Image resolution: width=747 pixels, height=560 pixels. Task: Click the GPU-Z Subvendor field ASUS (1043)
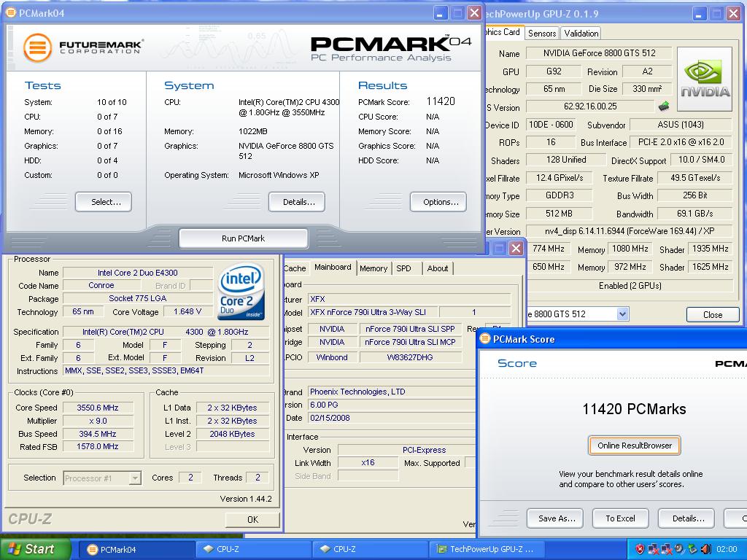(681, 125)
